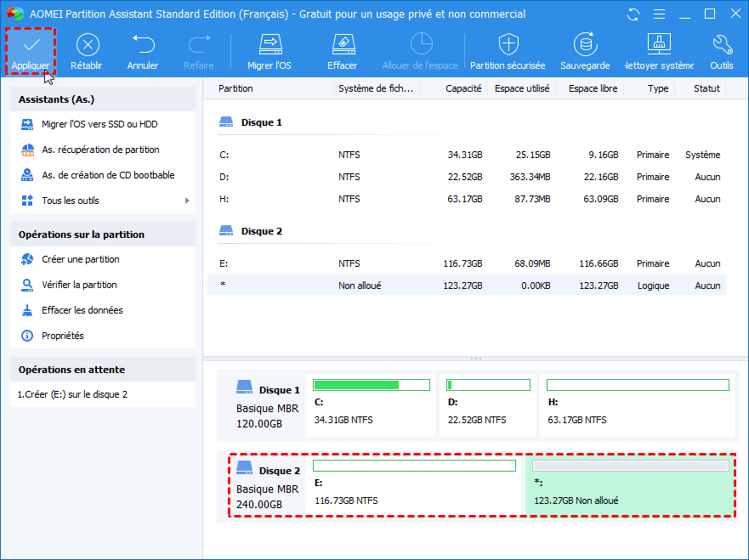749x560 pixels.
Task: Select pending operation Créer (E:) sur le disque 2
Action: pyautogui.click(x=72, y=394)
